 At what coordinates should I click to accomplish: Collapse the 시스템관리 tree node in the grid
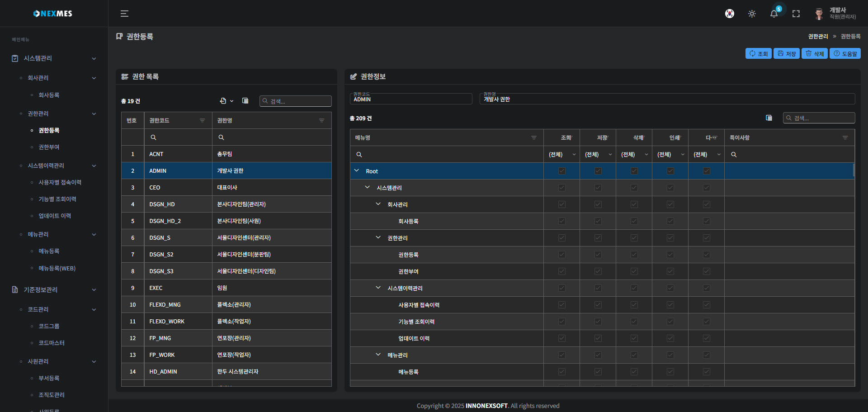[367, 187]
